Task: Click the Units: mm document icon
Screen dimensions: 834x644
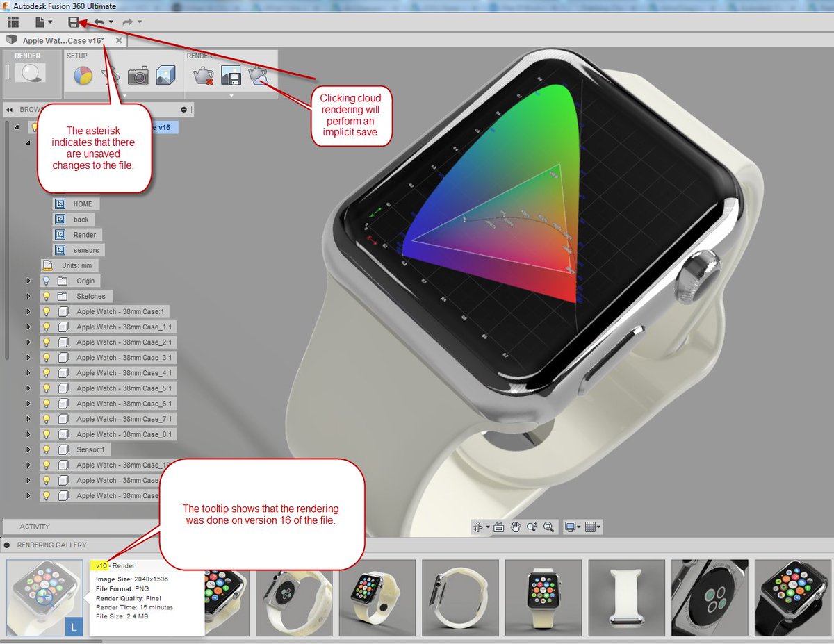Action: (47, 265)
